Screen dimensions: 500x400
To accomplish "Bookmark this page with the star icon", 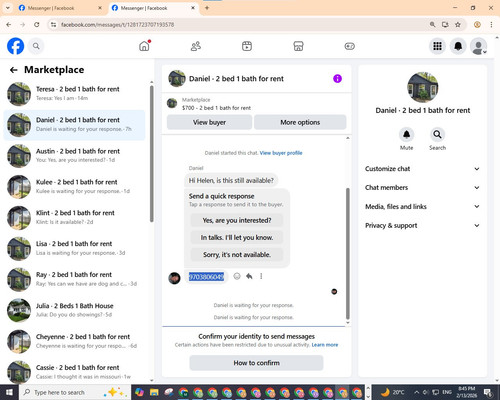I will coord(458,24).
